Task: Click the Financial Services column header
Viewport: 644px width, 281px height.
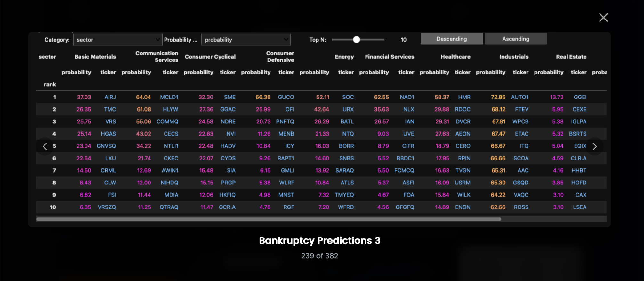Action: [x=390, y=57]
